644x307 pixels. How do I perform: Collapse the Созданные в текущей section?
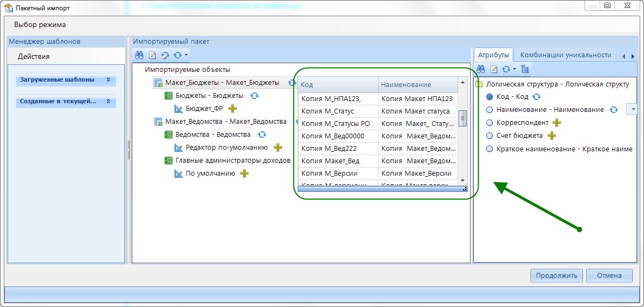click(108, 101)
